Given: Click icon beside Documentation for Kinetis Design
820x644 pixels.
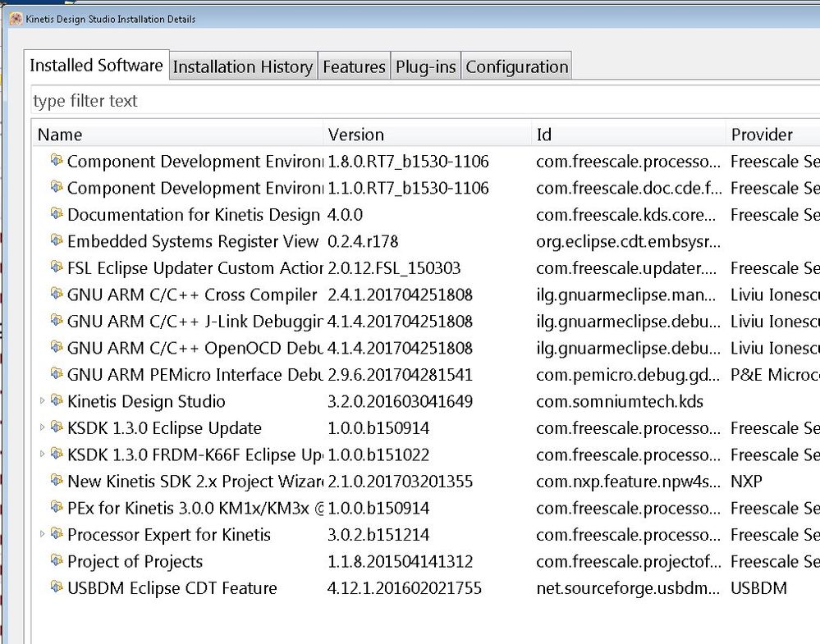Looking at the screenshot, I should pyautogui.click(x=57, y=213).
